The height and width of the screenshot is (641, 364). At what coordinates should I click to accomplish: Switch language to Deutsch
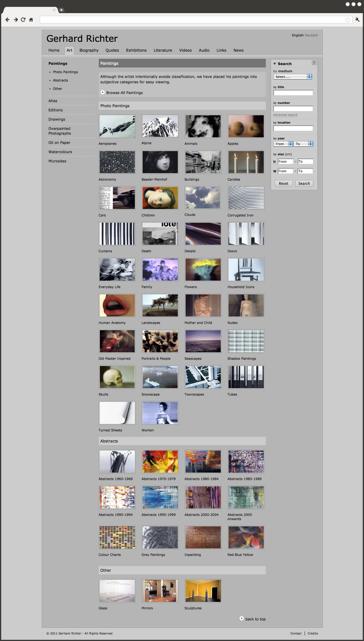pyautogui.click(x=311, y=35)
